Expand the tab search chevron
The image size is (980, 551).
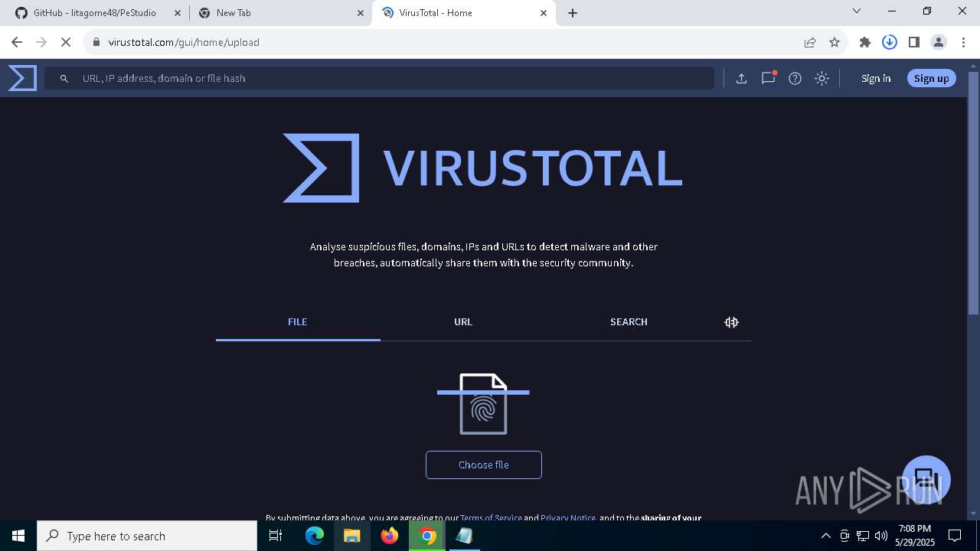(857, 11)
